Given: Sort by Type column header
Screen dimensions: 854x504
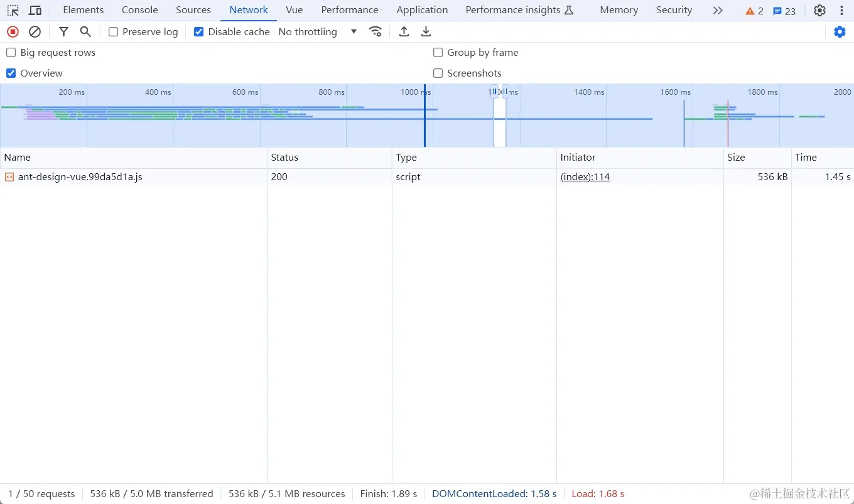Looking at the screenshot, I should click(x=474, y=158).
